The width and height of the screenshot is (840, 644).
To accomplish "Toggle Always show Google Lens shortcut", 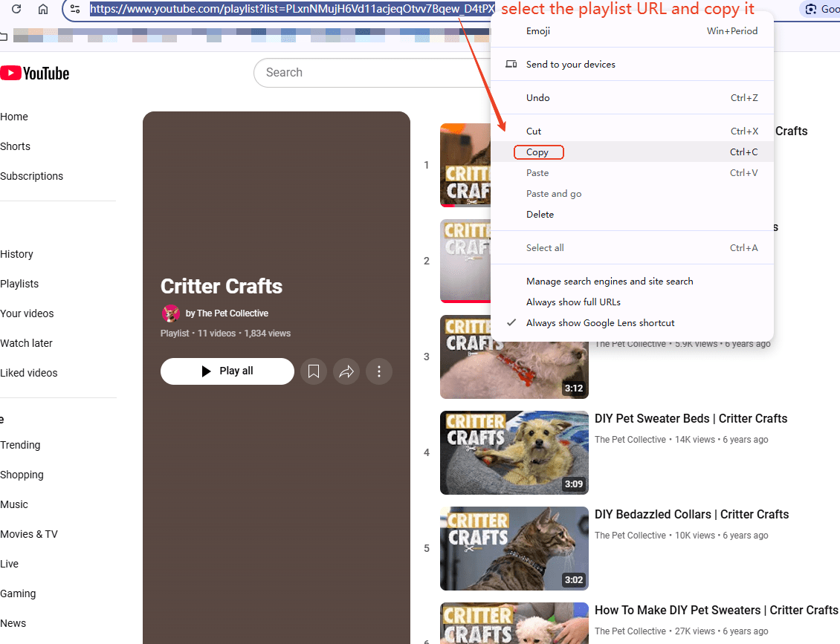I will click(600, 323).
